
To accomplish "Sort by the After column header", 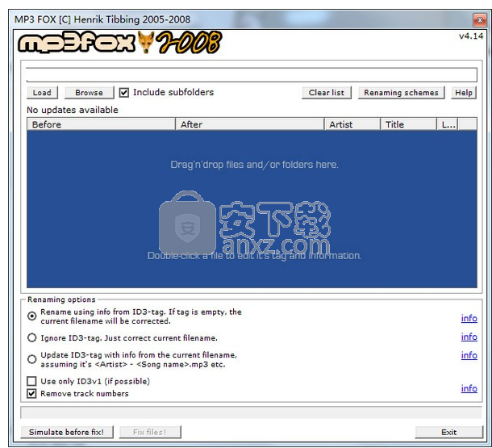I will click(x=250, y=124).
